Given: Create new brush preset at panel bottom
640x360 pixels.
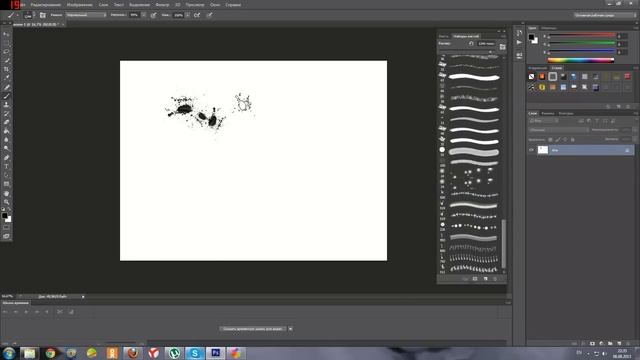Looking at the screenshot, I should coord(485,279).
